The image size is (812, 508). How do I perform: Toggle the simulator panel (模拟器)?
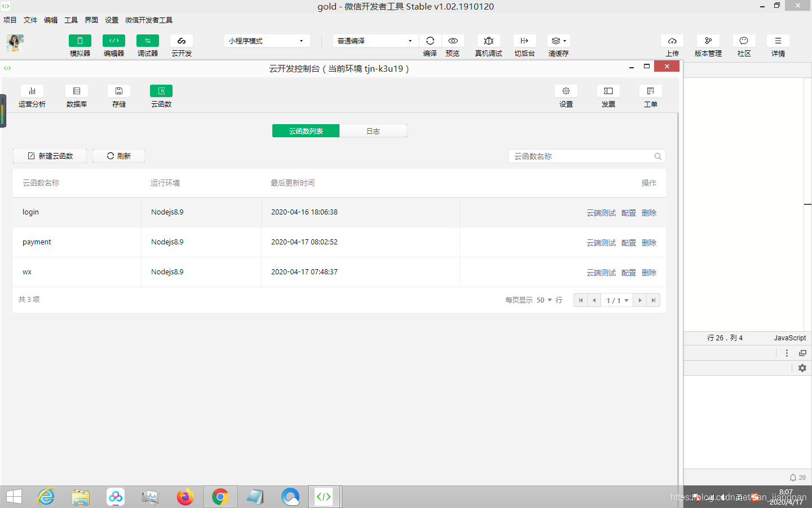(x=80, y=41)
